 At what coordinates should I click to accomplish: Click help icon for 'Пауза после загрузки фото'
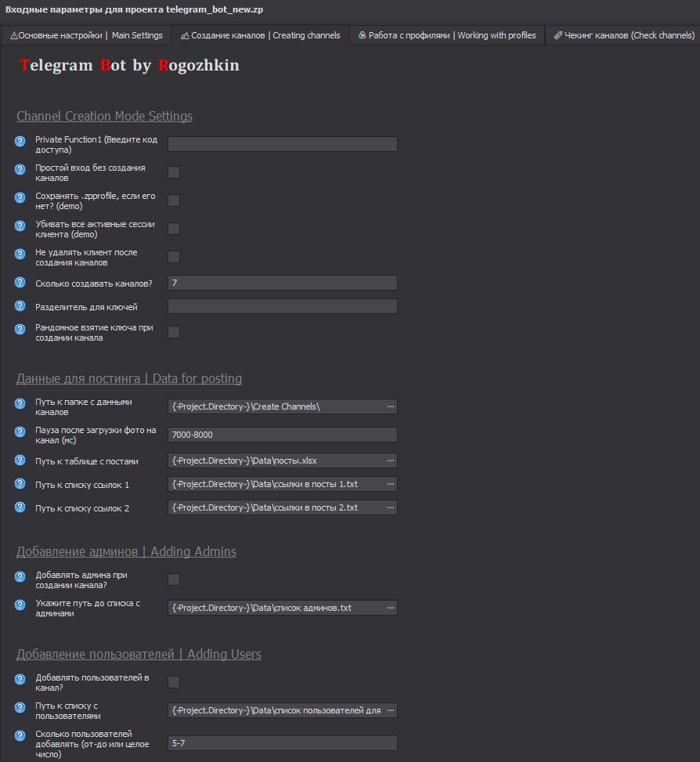coord(20,432)
